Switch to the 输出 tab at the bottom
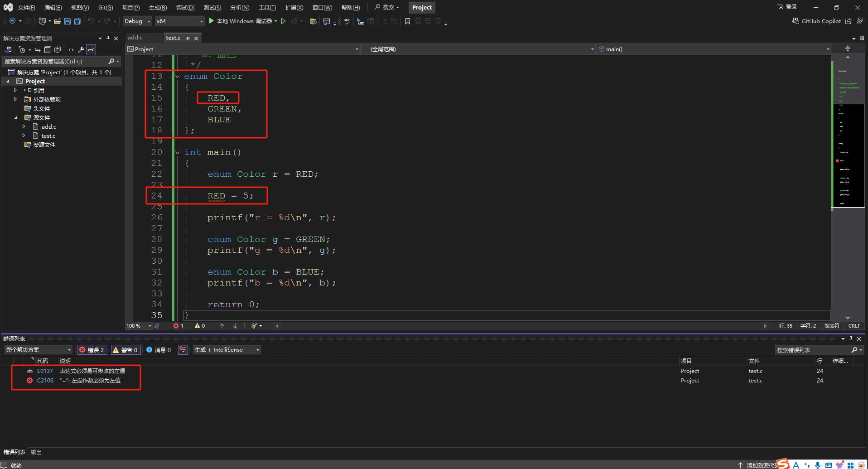The width and height of the screenshot is (868, 469). pyautogui.click(x=36, y=452)
